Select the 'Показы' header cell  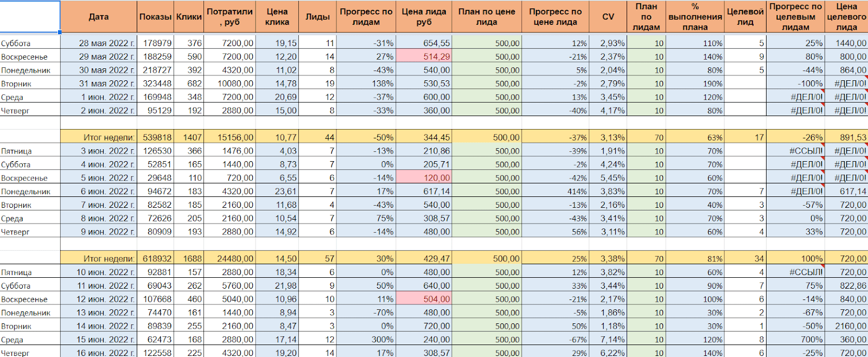click(x=155, y=17)
